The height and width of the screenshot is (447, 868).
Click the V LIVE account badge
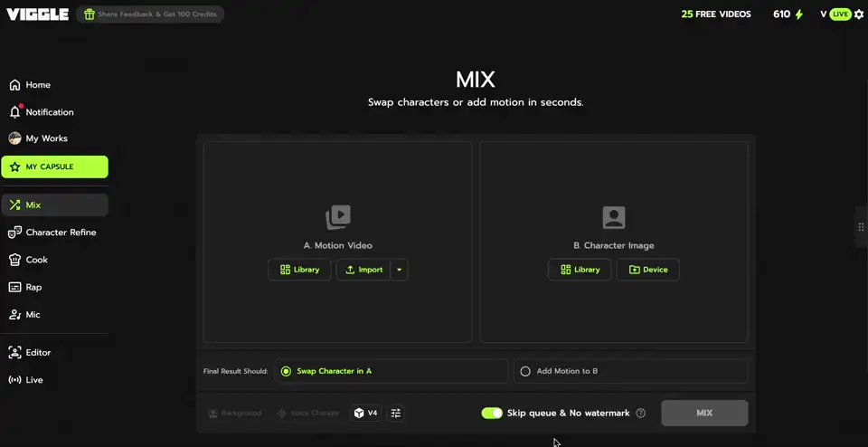click(x=835, y=14)
